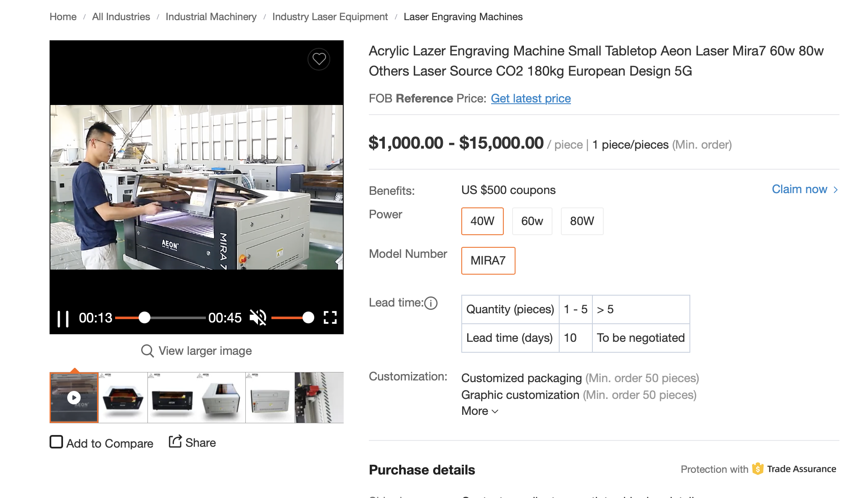Enter fullscreen video mode

coord(330,318)
